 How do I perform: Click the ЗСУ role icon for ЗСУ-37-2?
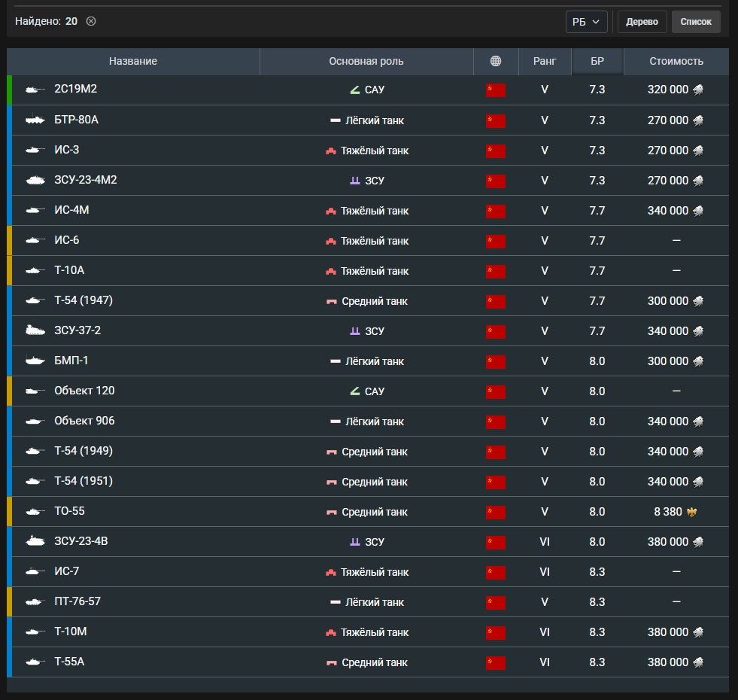click(x=356, y=331)
